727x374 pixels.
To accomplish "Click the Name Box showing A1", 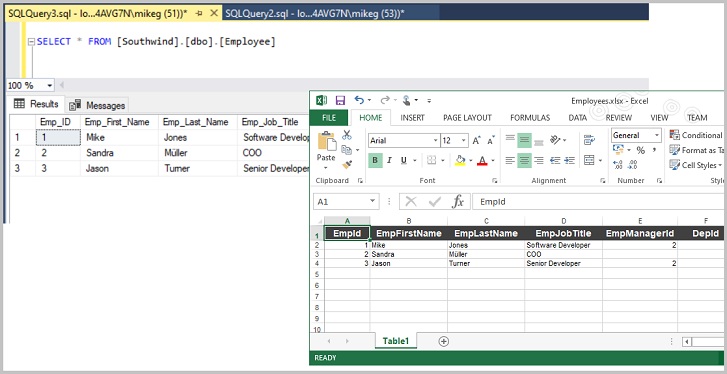I will [347, 202].
